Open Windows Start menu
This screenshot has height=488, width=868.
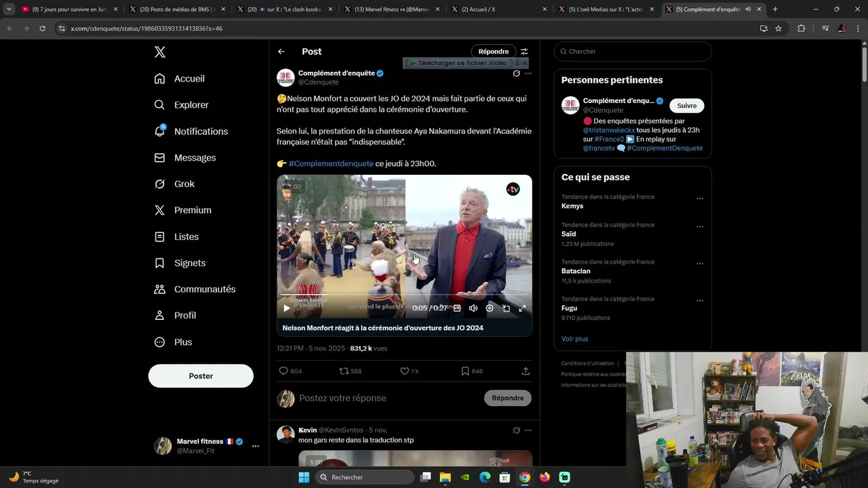tap(304, 477)
